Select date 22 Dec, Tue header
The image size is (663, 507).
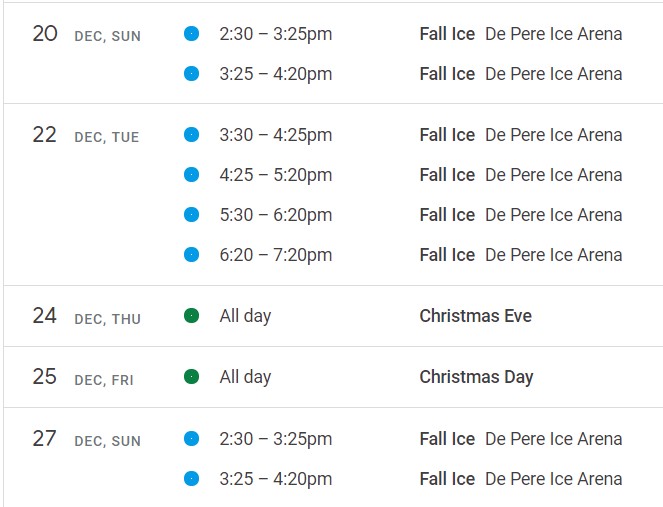tap(86, 135)
